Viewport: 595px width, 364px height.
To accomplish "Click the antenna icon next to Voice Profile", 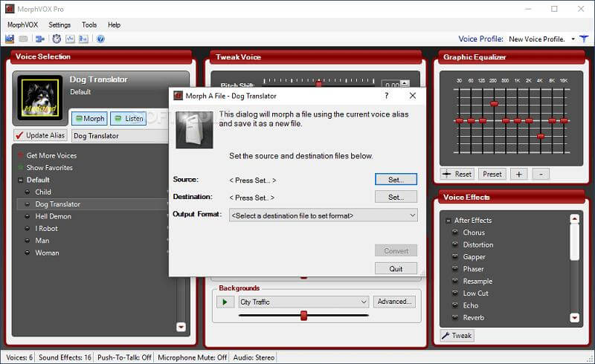I will [584, 39].
